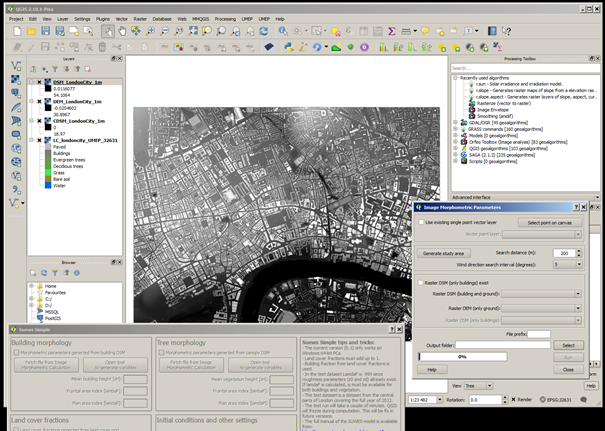The width and height of the screenshot is (605, 431).
Task: Enable 'Use existing single point vector layer' checkbox
Action: 421,222
